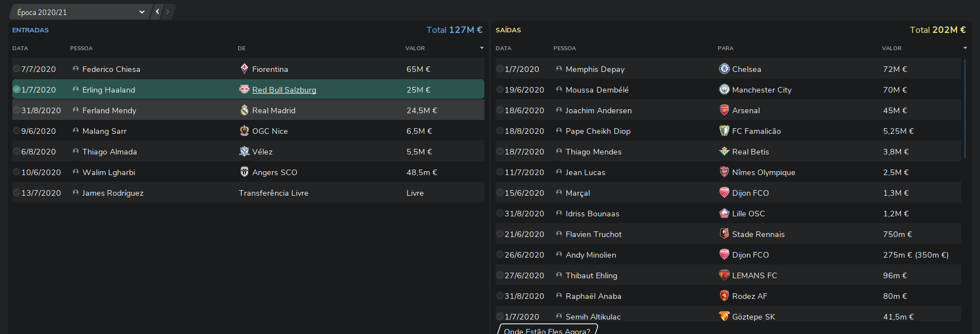Toggle selection circle for Moussa Dembélé row
980x334 pixels.
click(x=500, y=89)
